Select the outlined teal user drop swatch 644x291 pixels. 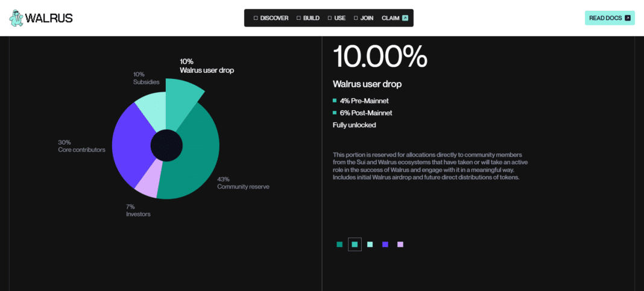coord(355,245)
